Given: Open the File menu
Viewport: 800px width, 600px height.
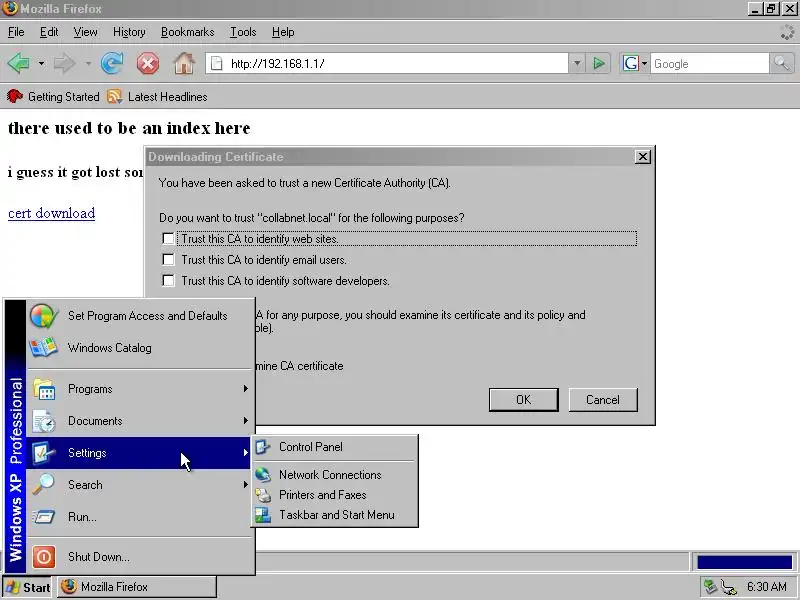Looking at the screenshot, I should tap(16, 32).
